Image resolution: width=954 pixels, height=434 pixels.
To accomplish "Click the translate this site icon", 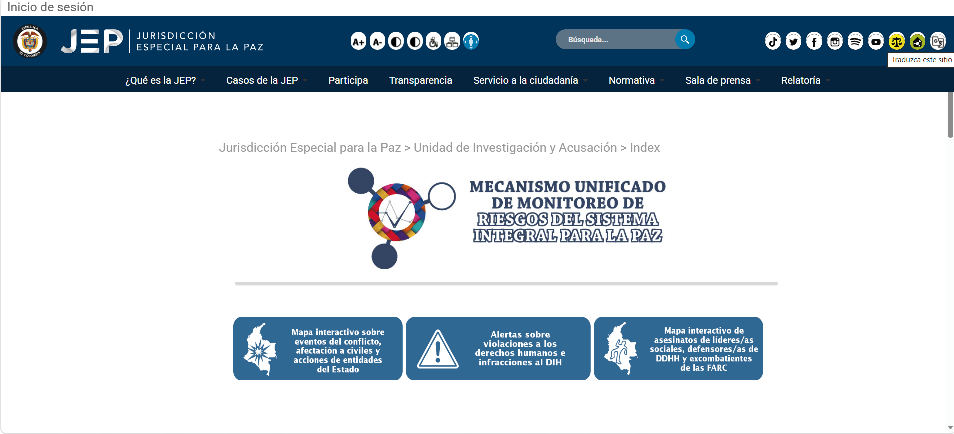I will click(x=938, y=41).
